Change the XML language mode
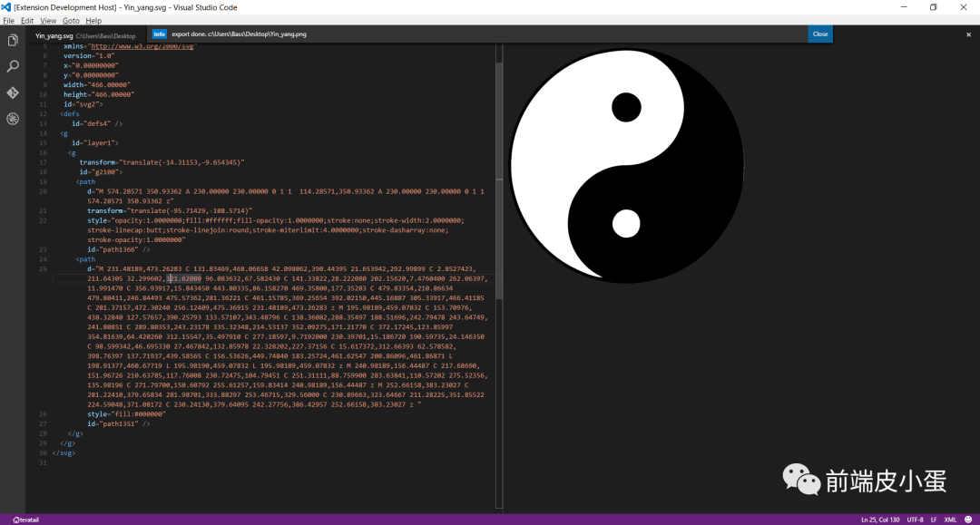980x525 pixels. [950, 520]
